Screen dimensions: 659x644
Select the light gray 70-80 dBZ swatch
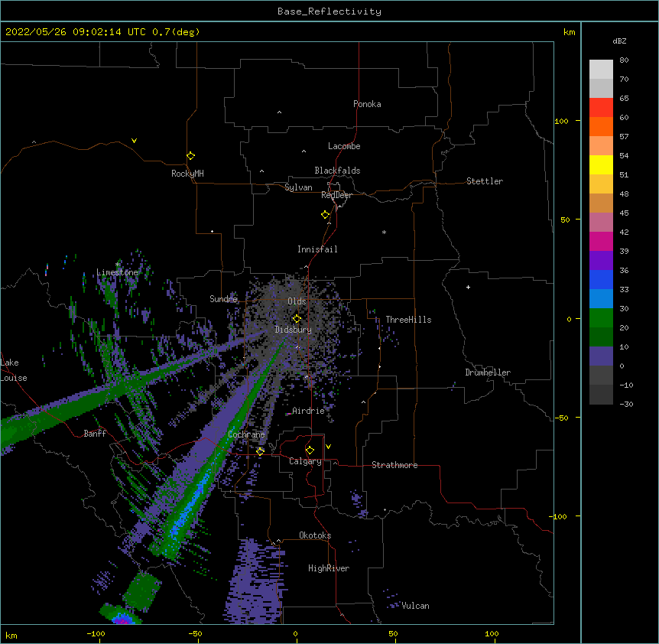click(x=601, y=70)
